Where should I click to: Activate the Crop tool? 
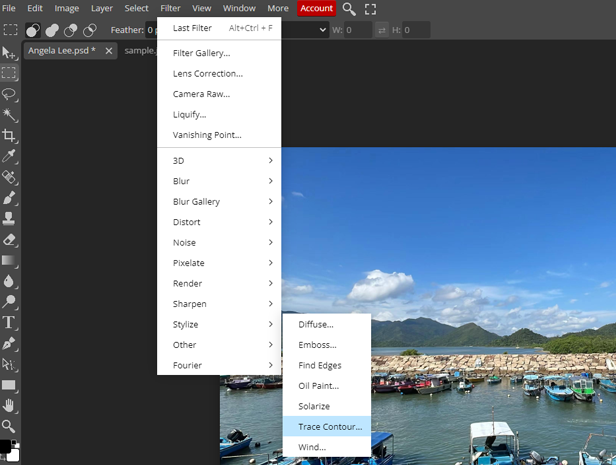coord(9,136)
